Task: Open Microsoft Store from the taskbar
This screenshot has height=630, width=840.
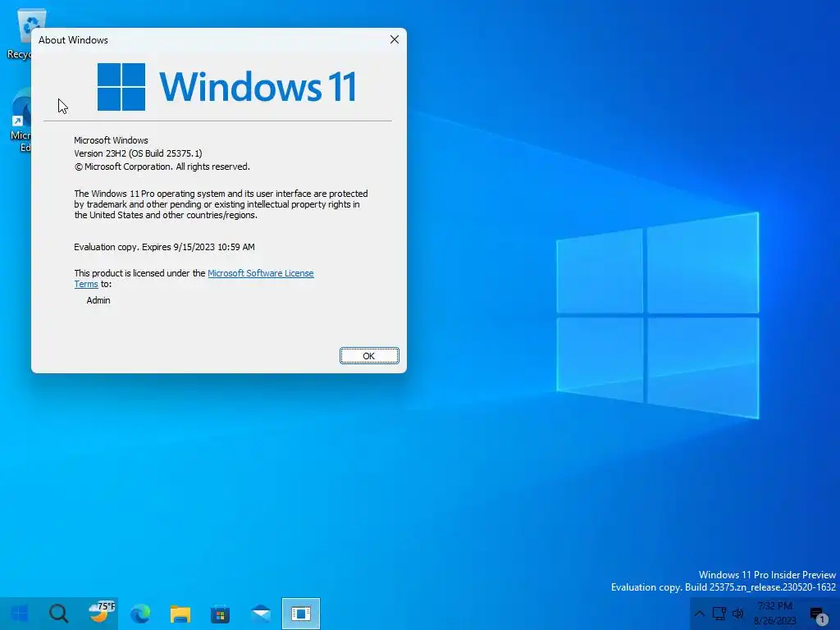Action: (220, 614)
